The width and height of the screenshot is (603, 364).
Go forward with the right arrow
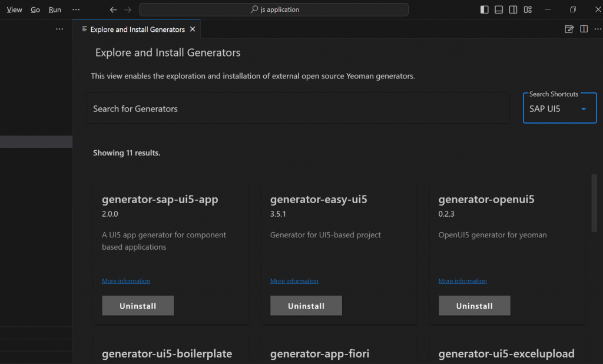(x=128, y=9)
